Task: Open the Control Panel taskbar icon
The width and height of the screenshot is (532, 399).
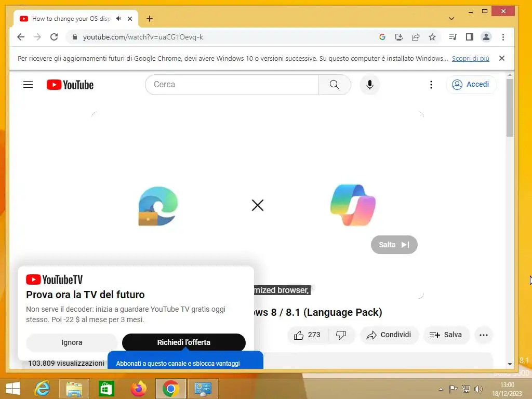Action: tap(203, 389)
